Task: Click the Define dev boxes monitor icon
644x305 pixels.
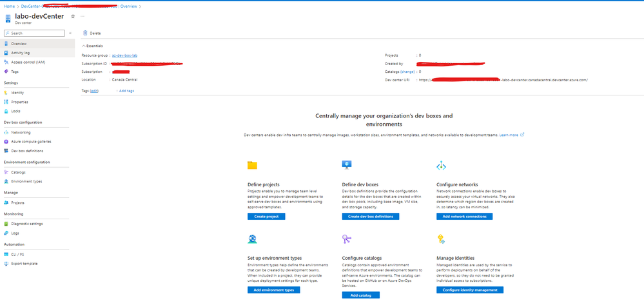Action: pos(347,165)
